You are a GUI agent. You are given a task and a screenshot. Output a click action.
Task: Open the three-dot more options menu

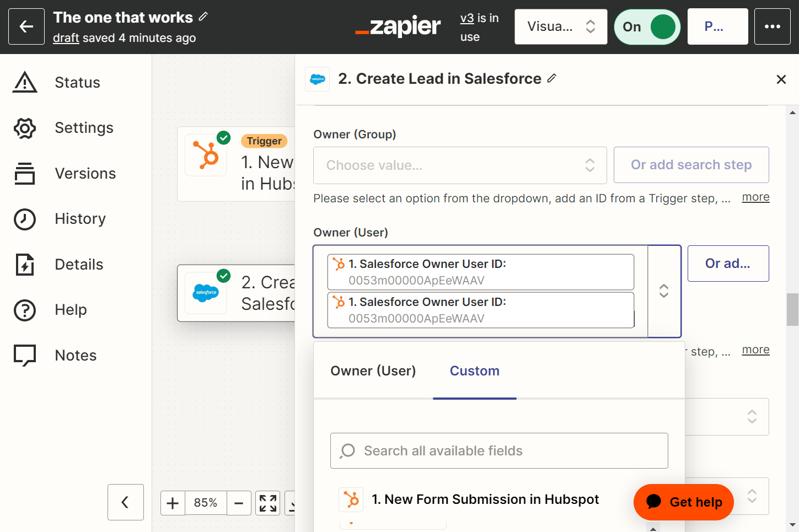pyautogui.click(x=772, y=26)
